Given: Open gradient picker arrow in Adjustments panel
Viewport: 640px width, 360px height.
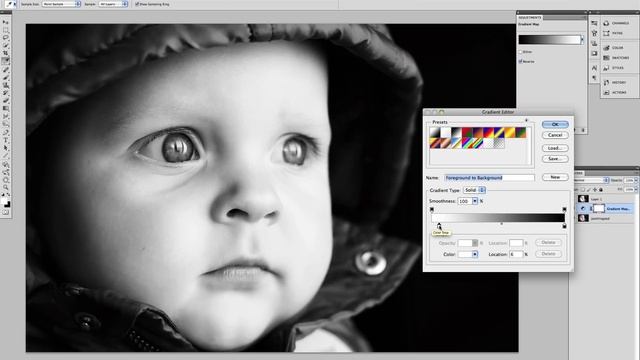Looking at the screenshot, I should coord(582,40).
